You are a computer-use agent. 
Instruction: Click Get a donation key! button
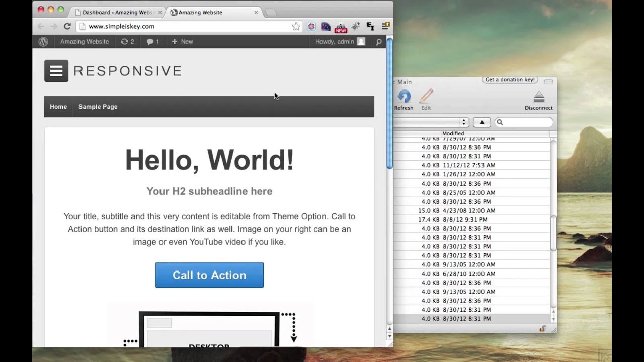[510, 80]
